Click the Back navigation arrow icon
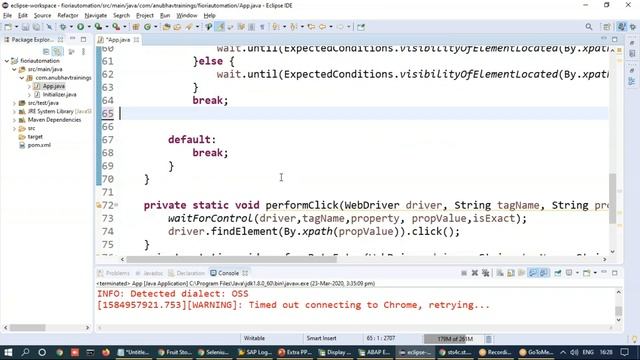The width and height of the screenshot is (640, 360). [322, 27]
